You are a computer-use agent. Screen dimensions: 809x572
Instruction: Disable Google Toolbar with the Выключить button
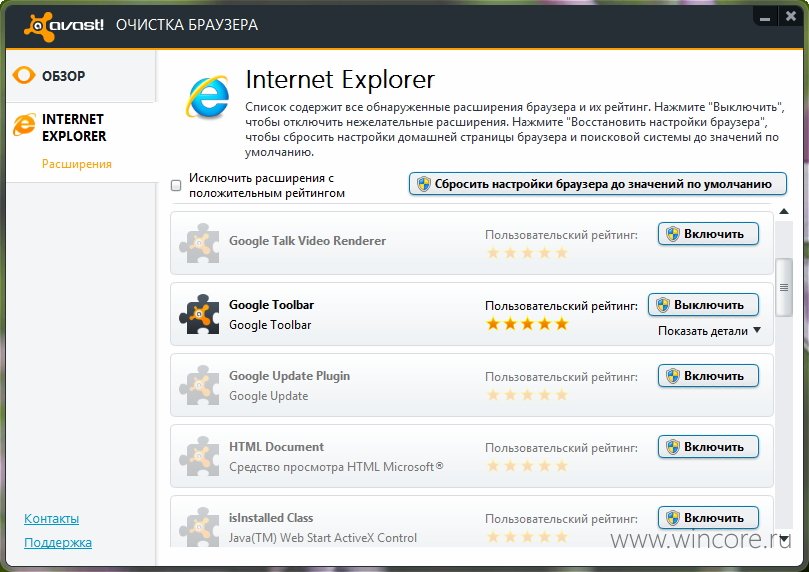coord(703,305)
